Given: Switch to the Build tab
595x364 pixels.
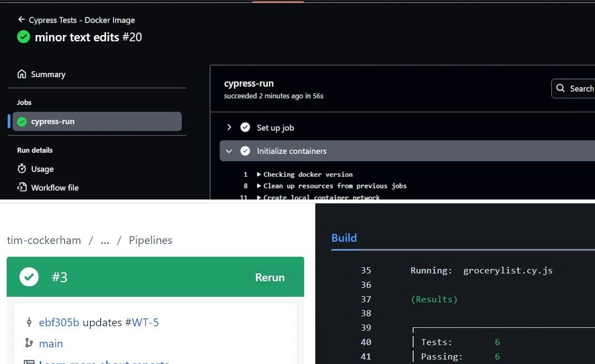Looking at the screenshot, I should coord(344,238).
